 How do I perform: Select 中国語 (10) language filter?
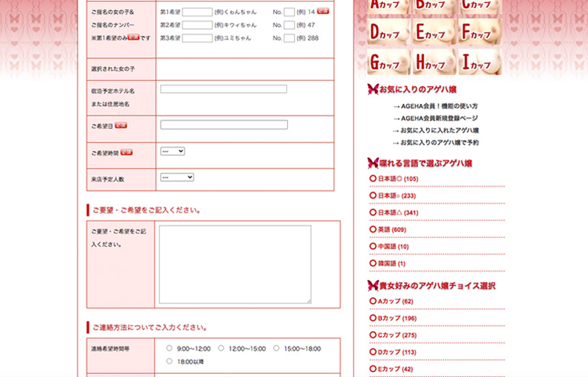coord(393,246)
